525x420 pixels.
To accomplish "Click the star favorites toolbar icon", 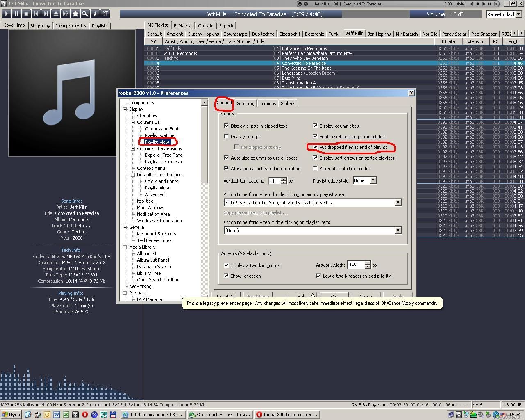I will pos(75,14).
